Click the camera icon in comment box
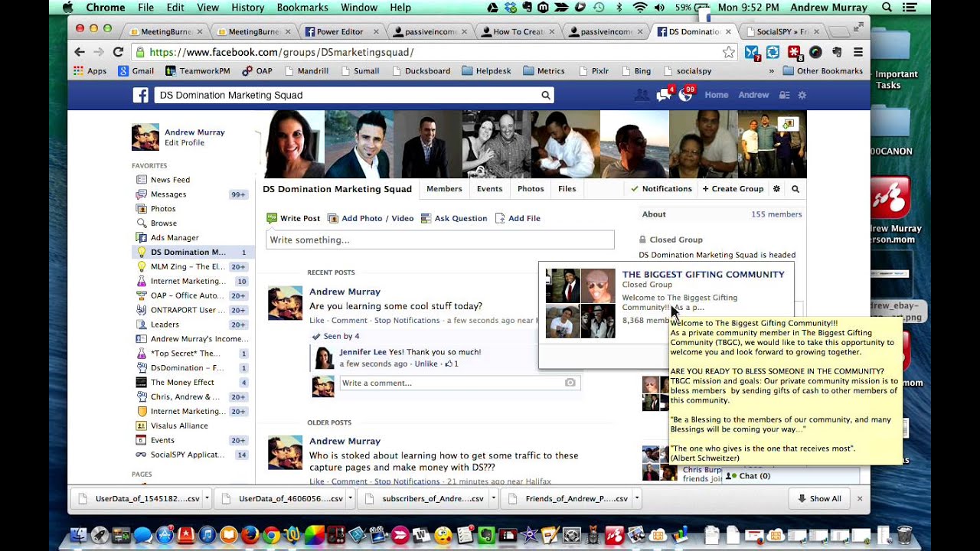Screen dimensions: 980x551 tap(570, 383)
